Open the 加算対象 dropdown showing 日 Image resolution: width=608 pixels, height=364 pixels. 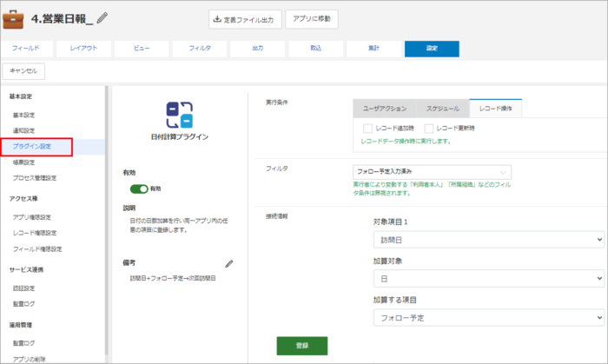click(x=489, y=279)
